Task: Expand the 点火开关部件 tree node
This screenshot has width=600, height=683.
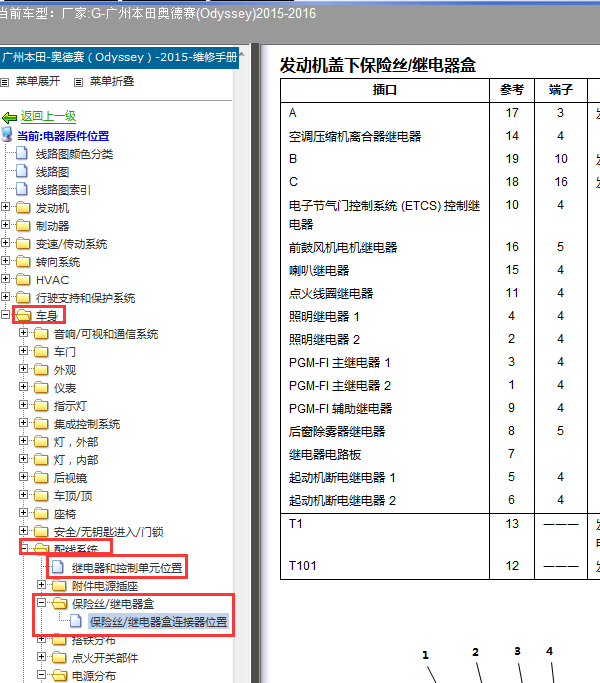Action: point(41,656)
